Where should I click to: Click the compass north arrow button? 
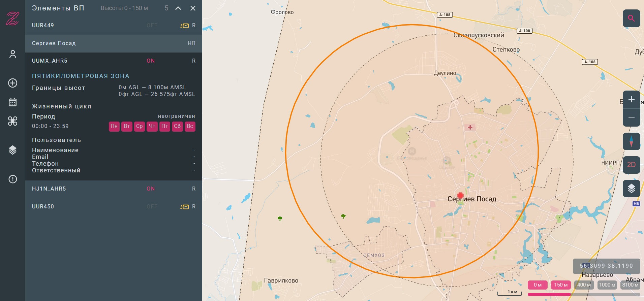632,141
